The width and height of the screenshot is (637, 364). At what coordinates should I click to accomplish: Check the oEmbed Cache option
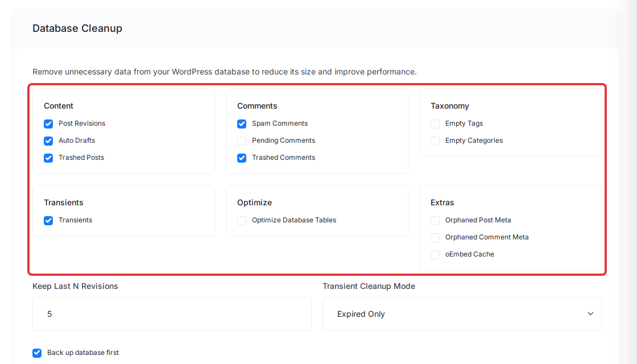tap(435, 254)
